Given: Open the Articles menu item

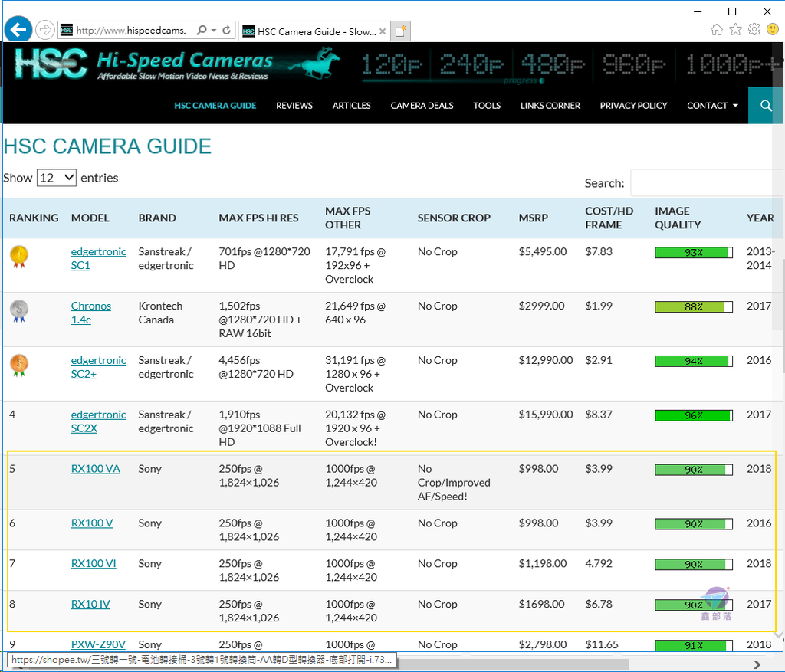Looking at the screenshot, I should (x=351, y=106).
